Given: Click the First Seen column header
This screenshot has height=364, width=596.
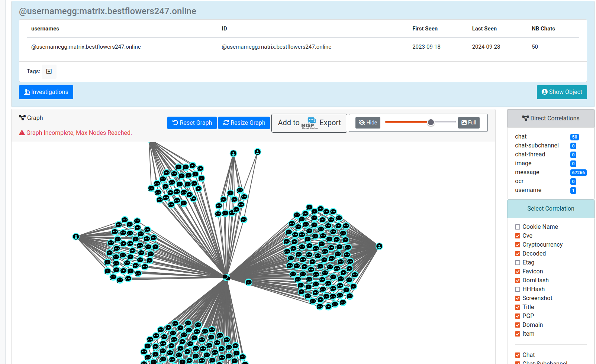Looking at the screenshot, I should [425, 29].
